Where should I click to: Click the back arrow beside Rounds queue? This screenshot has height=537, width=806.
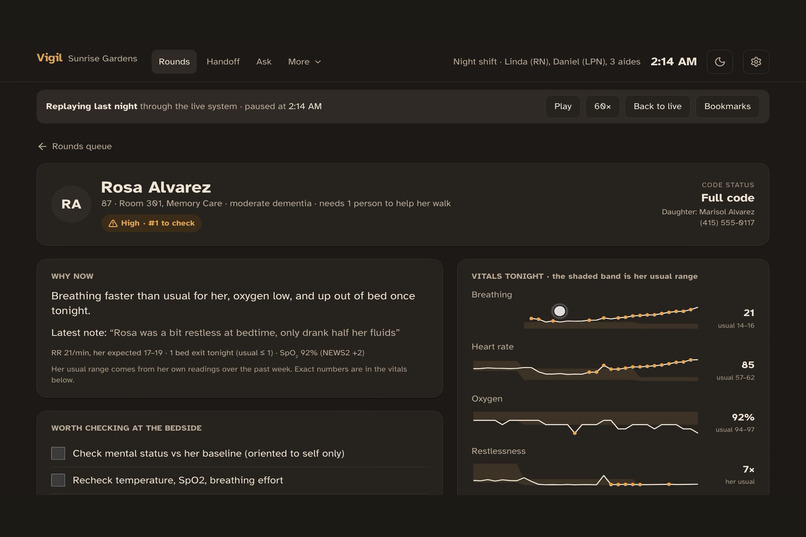point(42,146)
